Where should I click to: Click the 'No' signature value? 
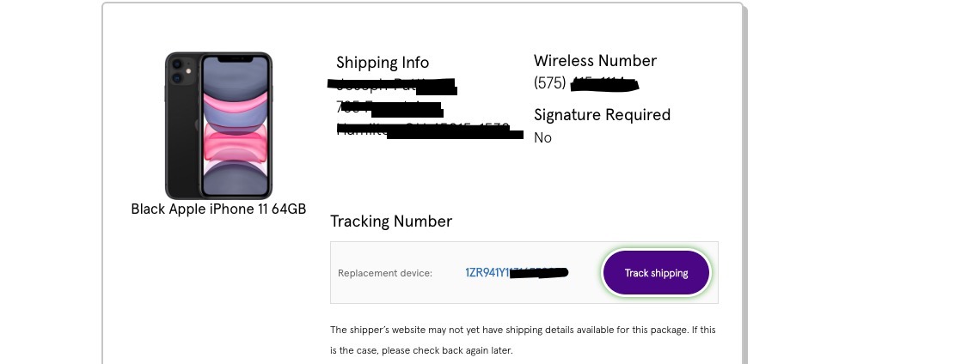(x=542, y=137)
